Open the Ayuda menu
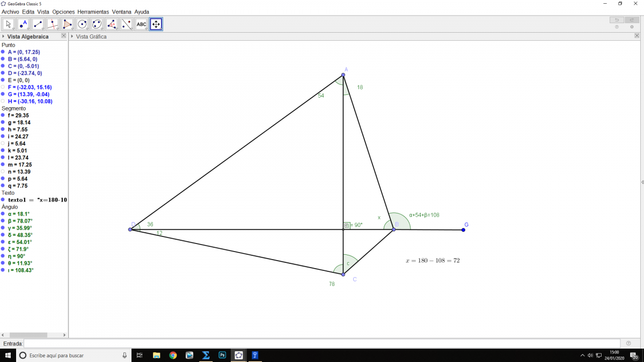 tap(142, 11)
